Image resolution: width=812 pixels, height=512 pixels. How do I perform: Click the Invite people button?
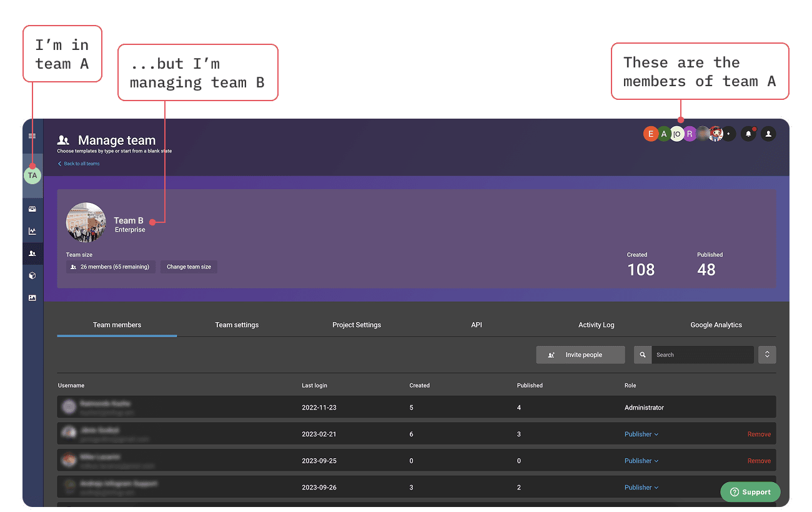tap(580, 355)
